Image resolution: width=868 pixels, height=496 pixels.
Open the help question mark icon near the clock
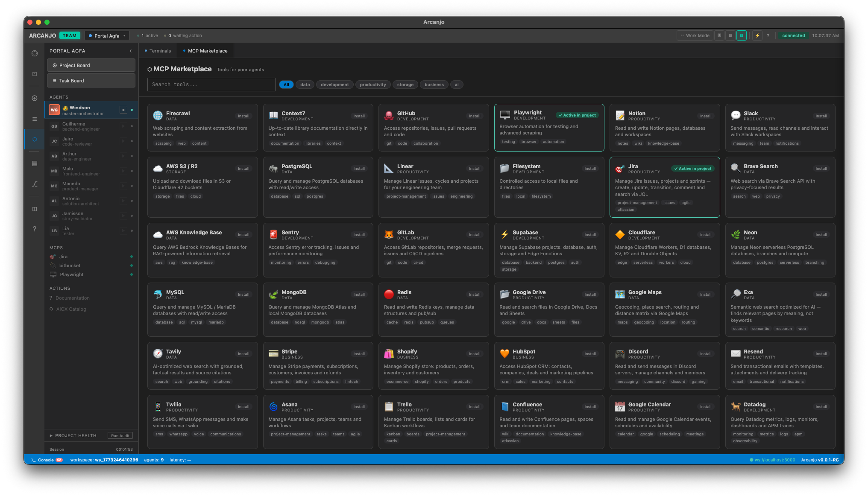tap(768, 35)
